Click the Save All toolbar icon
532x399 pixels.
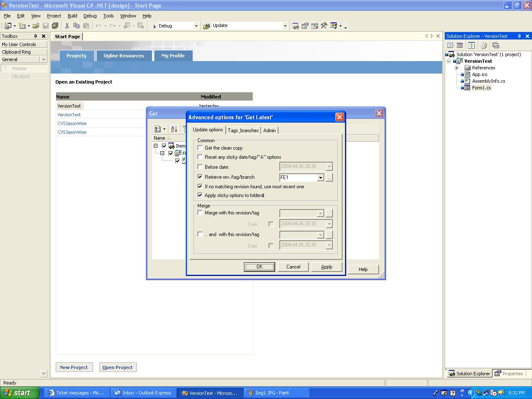(55, 26)
